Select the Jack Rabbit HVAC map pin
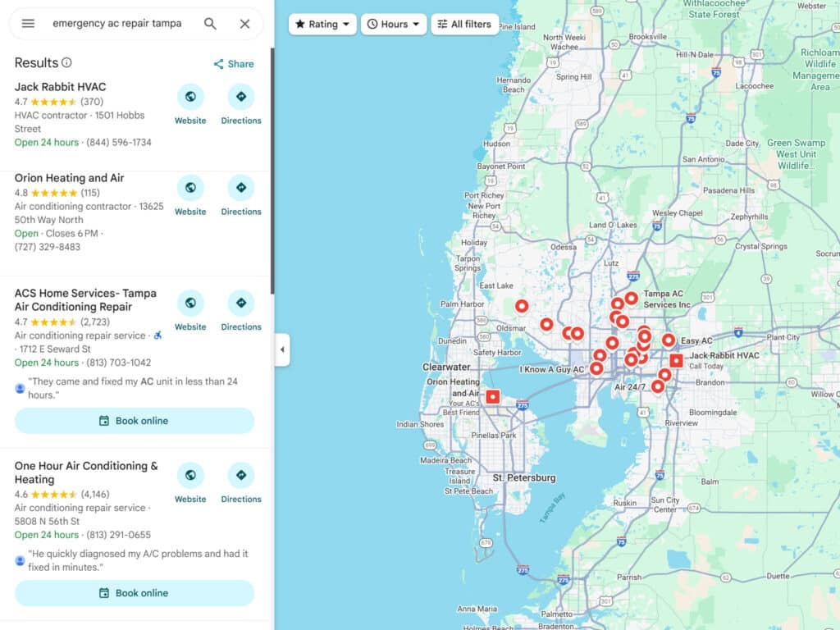 tap(676, 361)
